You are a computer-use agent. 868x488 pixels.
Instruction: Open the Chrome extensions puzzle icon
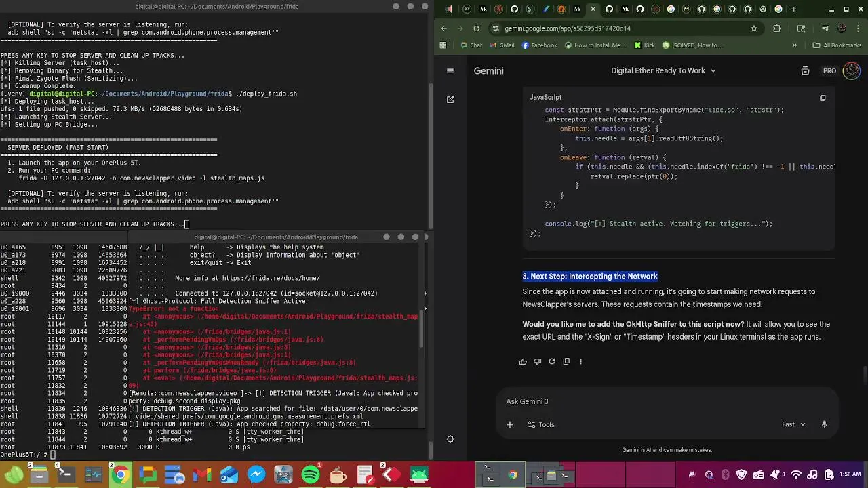click(x=777, y=28)
